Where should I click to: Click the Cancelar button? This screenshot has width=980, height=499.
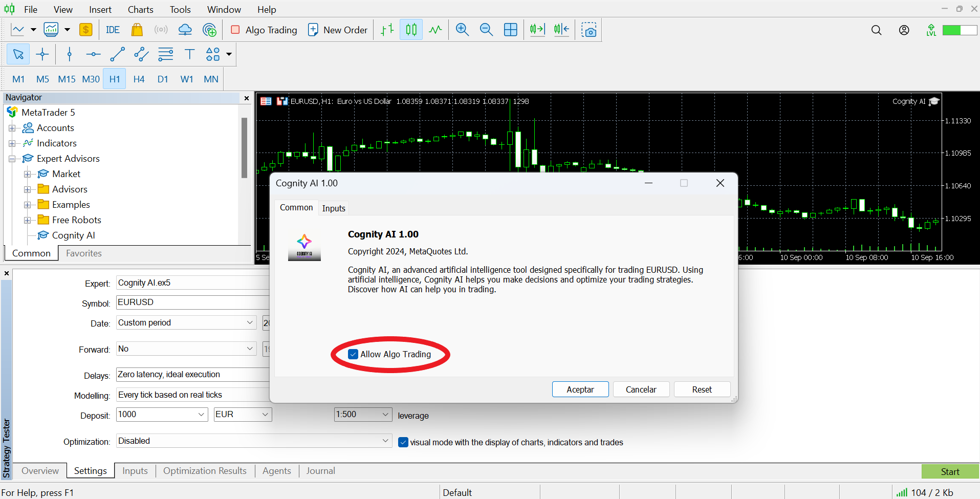tap(641, 389)
